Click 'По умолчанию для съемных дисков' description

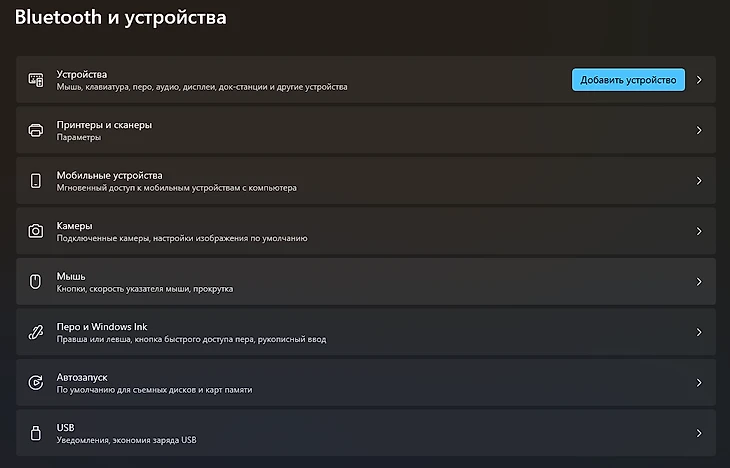tap(154, 390)
